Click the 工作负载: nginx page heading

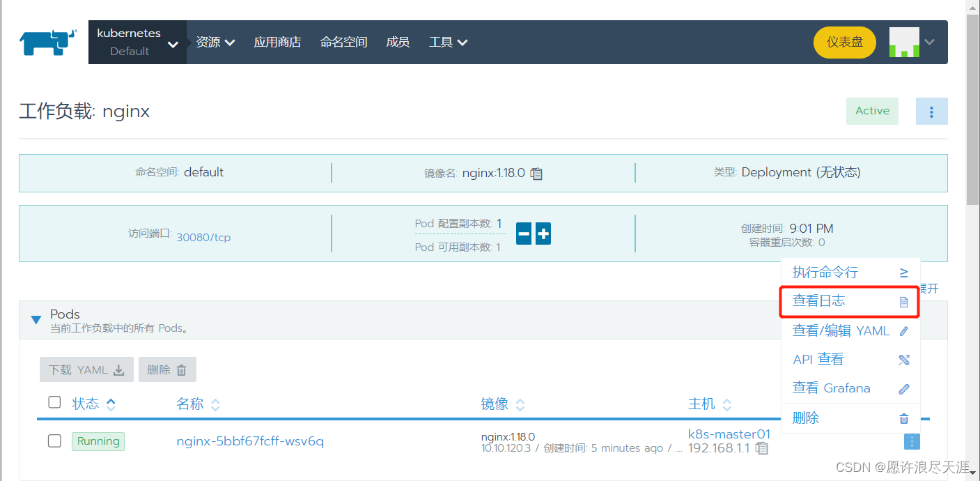(x=84, y=112)
